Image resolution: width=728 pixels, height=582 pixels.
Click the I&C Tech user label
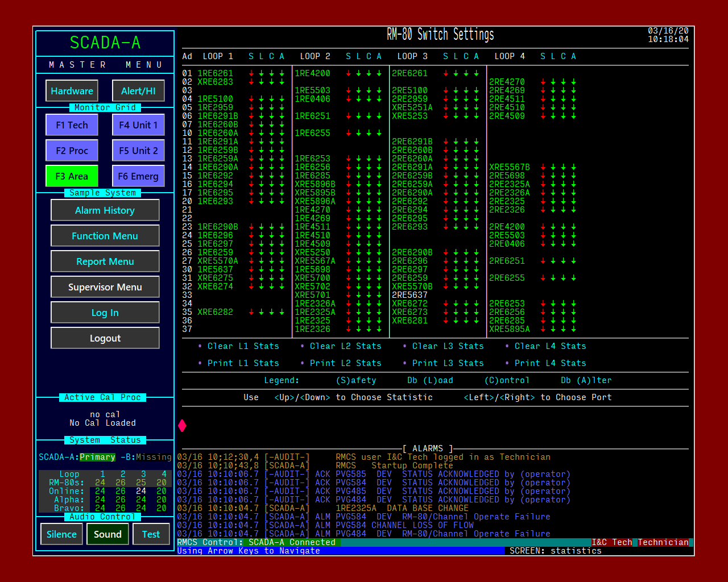[x=612, y=542]
